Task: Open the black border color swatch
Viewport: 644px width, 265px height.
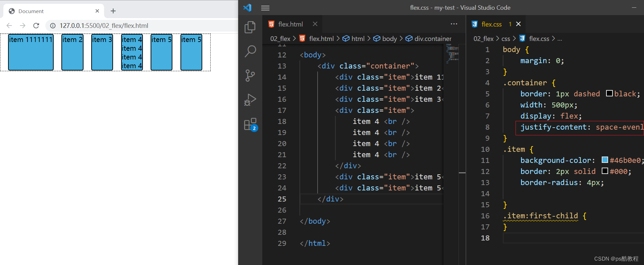Action: pos(609,93)
